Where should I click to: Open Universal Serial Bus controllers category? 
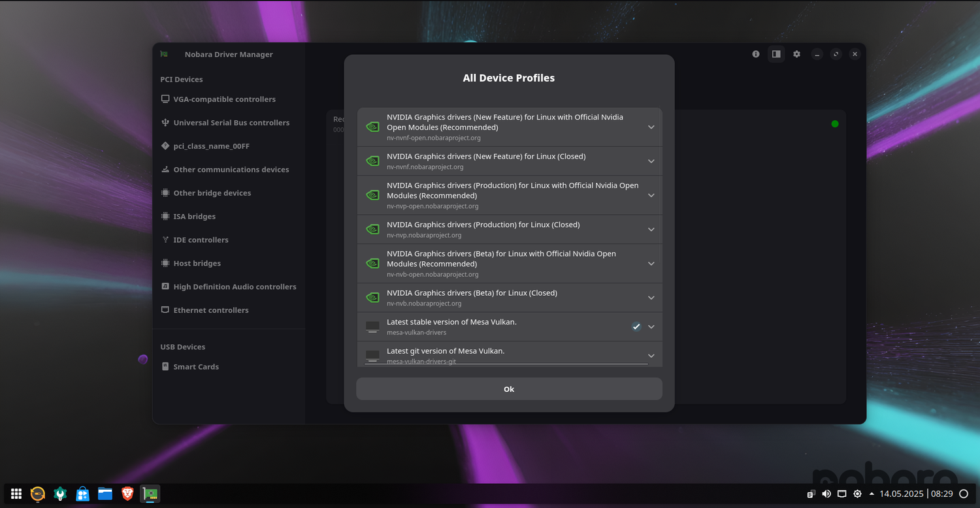tap(231, 123)
